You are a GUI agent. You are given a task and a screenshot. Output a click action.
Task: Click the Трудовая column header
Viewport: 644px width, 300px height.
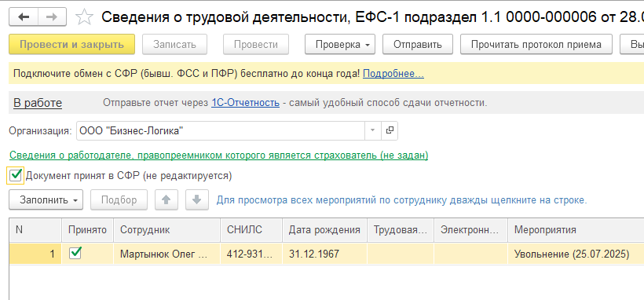click(x=401, y=230)
